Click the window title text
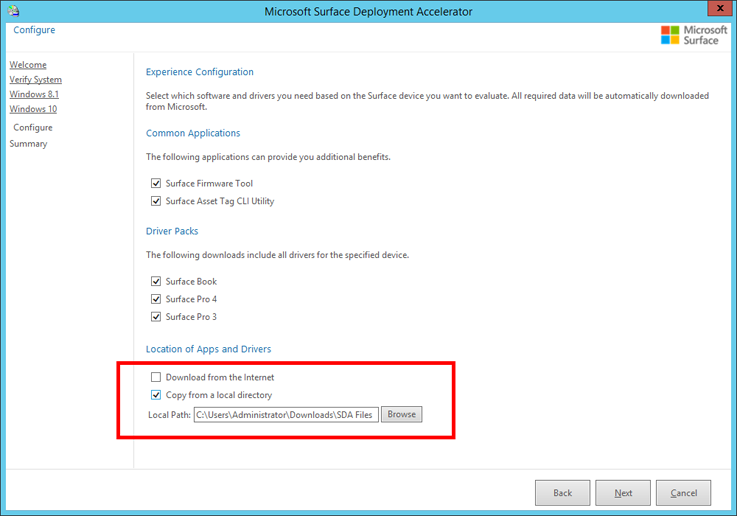737x516 pixels. 368,12
